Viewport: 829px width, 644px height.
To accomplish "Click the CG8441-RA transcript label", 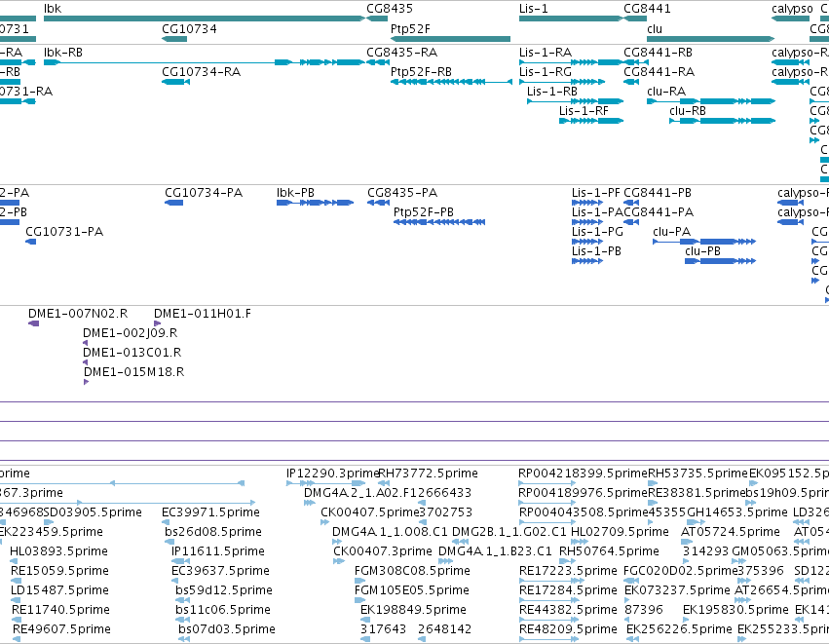I will coord(659,72).
